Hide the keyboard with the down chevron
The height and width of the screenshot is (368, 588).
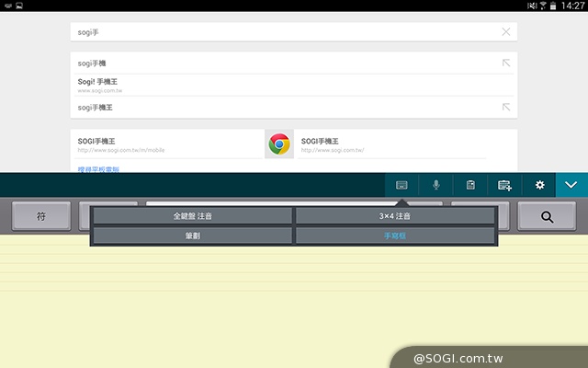pos(571,185)
